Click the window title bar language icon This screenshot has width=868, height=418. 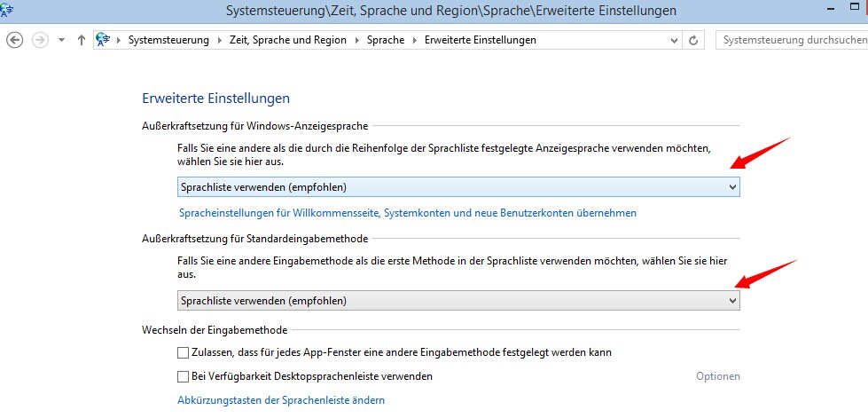click(x=6, y=10)
